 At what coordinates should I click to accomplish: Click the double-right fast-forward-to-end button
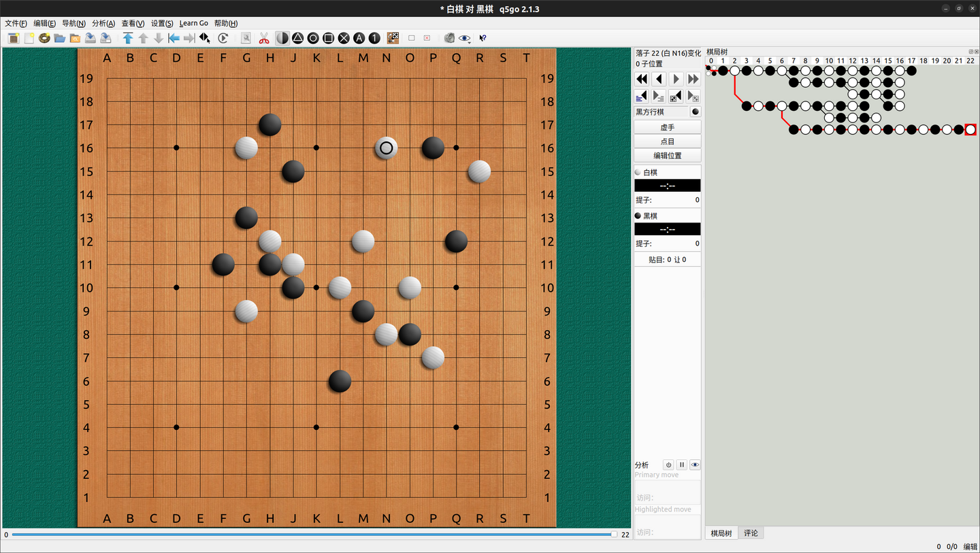pyautogui.click(x=693, y=79)
